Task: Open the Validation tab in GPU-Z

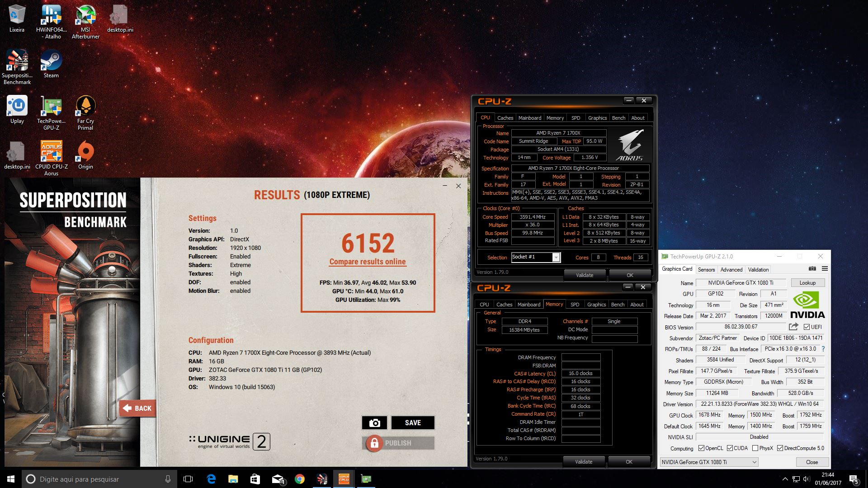Action: click(x=758, y=270)
